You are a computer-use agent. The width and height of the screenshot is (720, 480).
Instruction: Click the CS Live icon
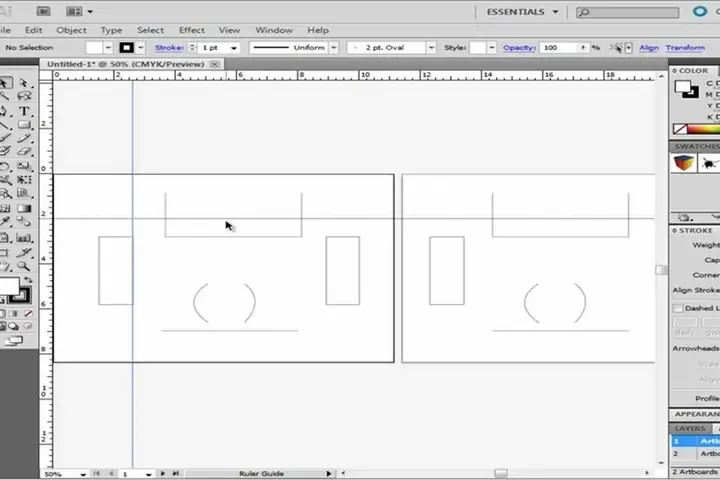coord(700,11)
